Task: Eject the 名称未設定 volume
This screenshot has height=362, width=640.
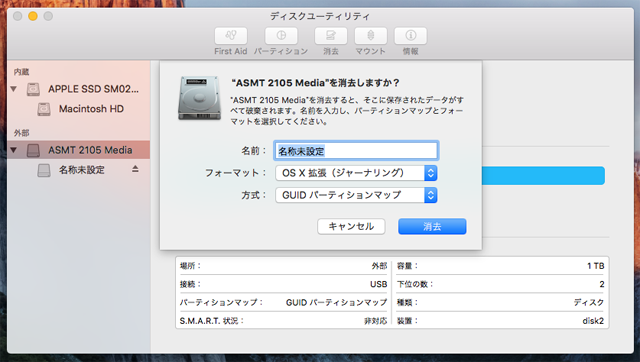Action: [x=135, y=169]
